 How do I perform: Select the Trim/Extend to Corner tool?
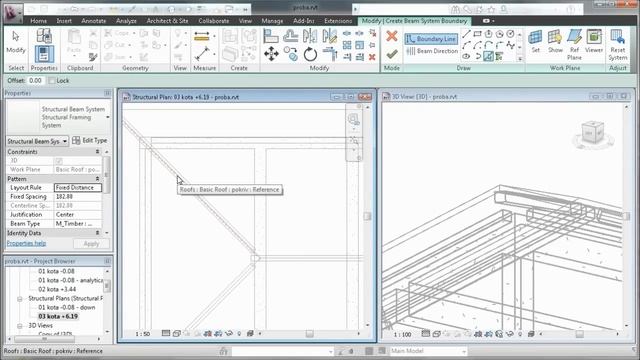(330, 53)
